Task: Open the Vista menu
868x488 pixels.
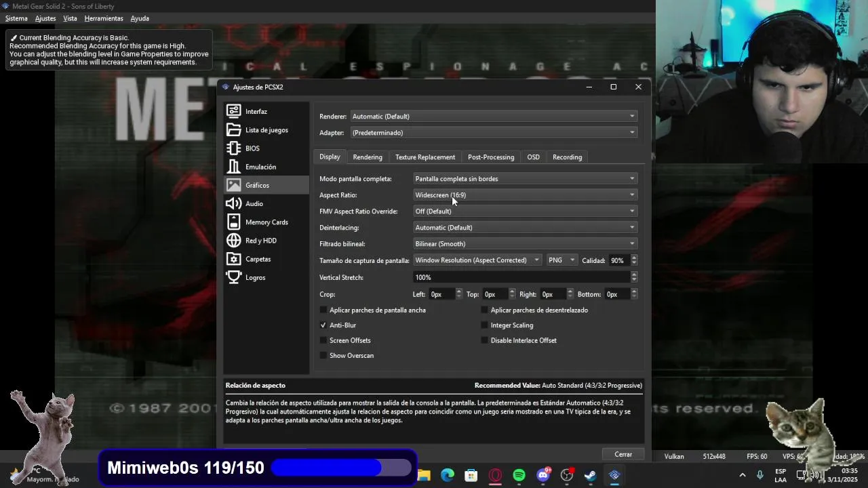Action: [70, 18]
